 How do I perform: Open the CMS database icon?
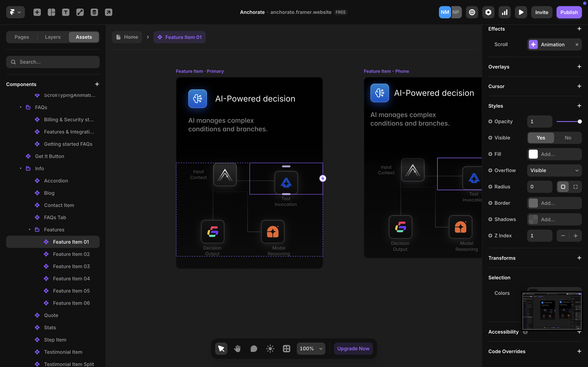(x=94, y=12)
